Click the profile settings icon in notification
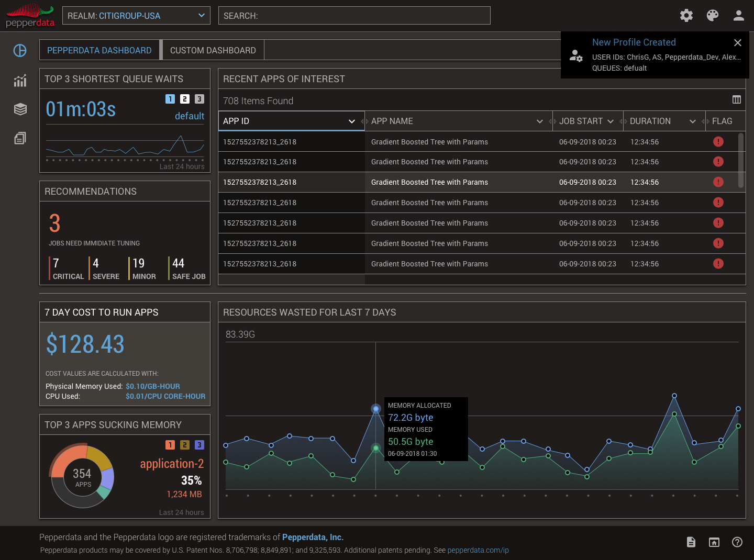Image resolution: width=754 pixels, height=560 pixels. tap(576, 55)
